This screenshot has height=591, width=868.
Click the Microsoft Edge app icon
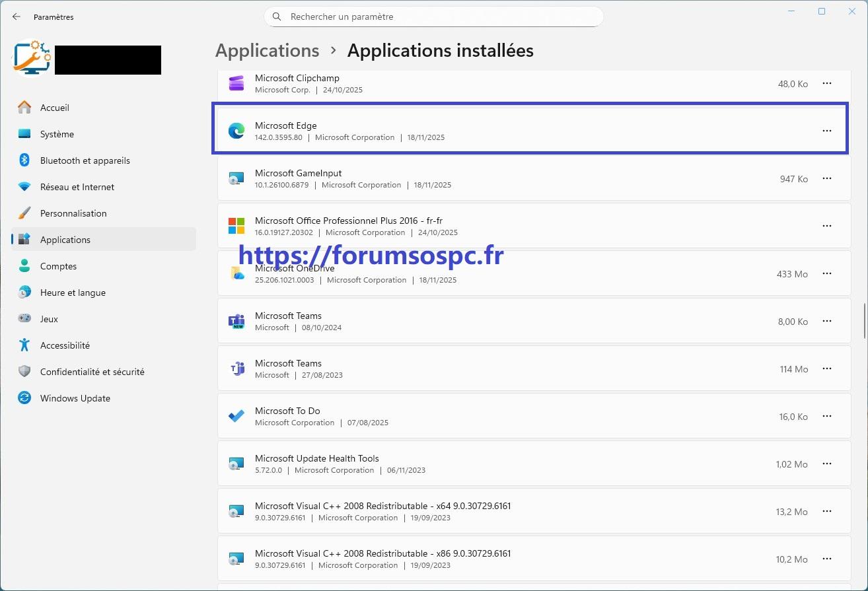pos(236,131)
